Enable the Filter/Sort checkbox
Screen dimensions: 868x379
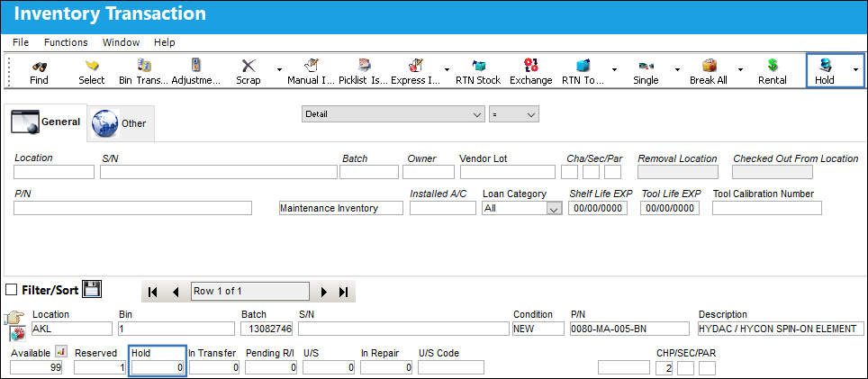pos(11,290)
